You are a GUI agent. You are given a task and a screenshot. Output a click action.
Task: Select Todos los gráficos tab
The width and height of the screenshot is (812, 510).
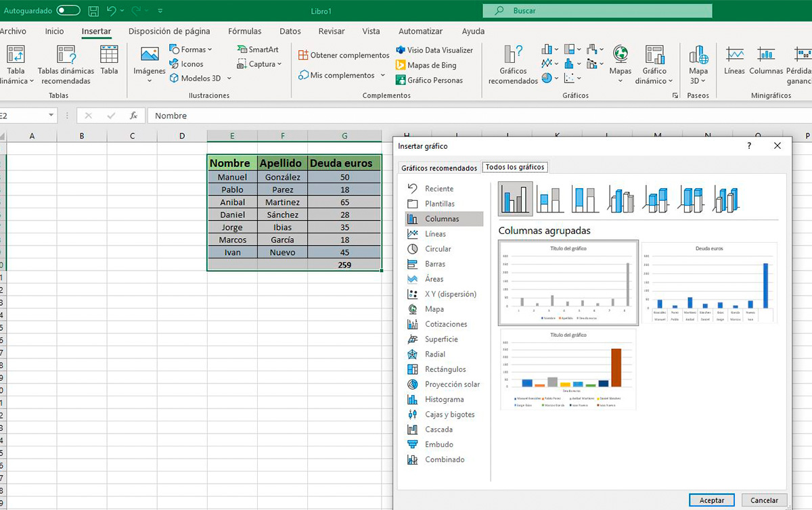point(514,167)
